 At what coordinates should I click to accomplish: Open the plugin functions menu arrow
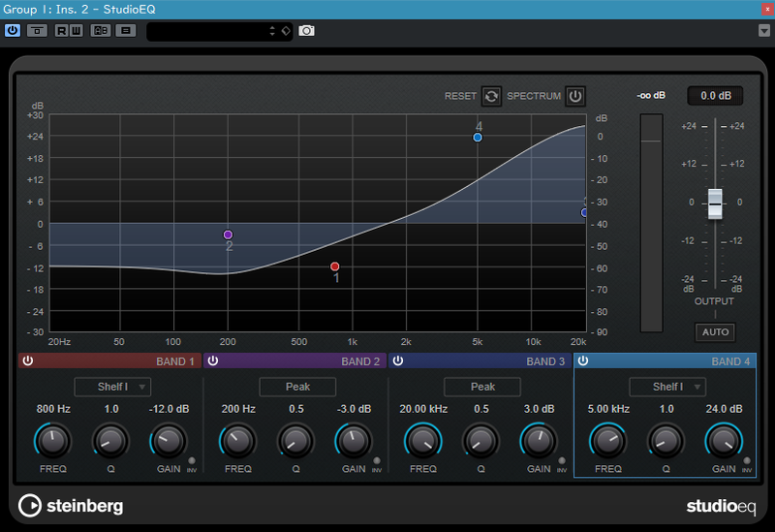(x=764, y=31)
